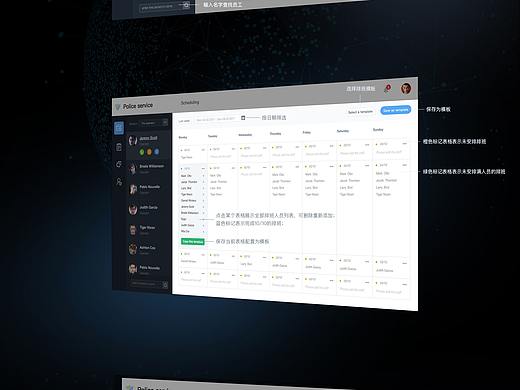Click Mark Otto in the Sunday column
Screen dimensions: 520x390
382,173
